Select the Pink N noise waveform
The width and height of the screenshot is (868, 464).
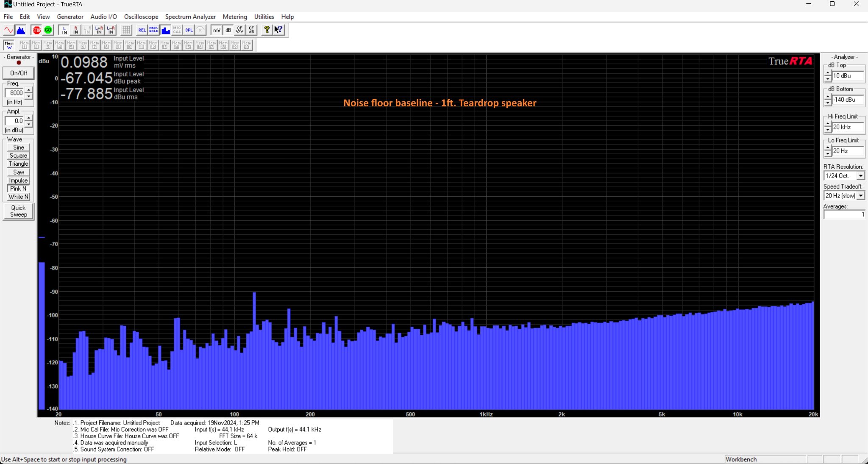(19, 189)
